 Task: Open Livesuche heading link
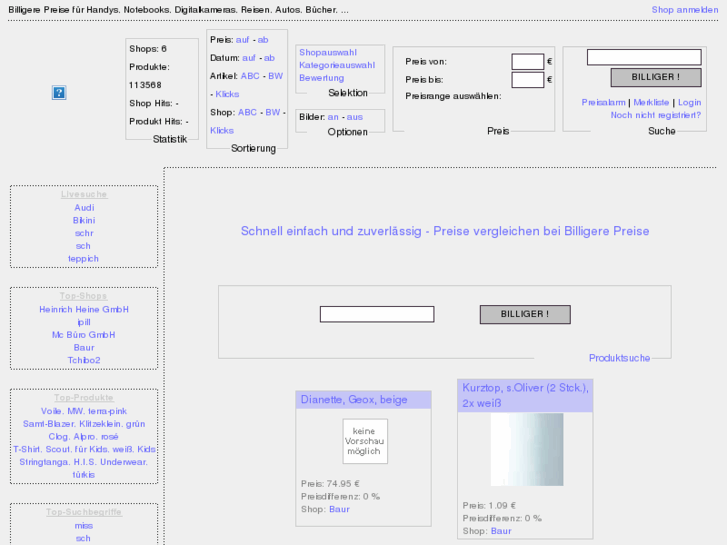[x=84, y=194]
